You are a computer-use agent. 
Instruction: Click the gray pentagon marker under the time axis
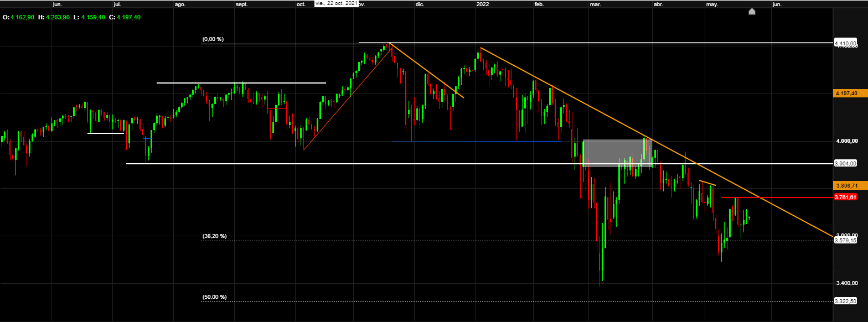point(752,11)
